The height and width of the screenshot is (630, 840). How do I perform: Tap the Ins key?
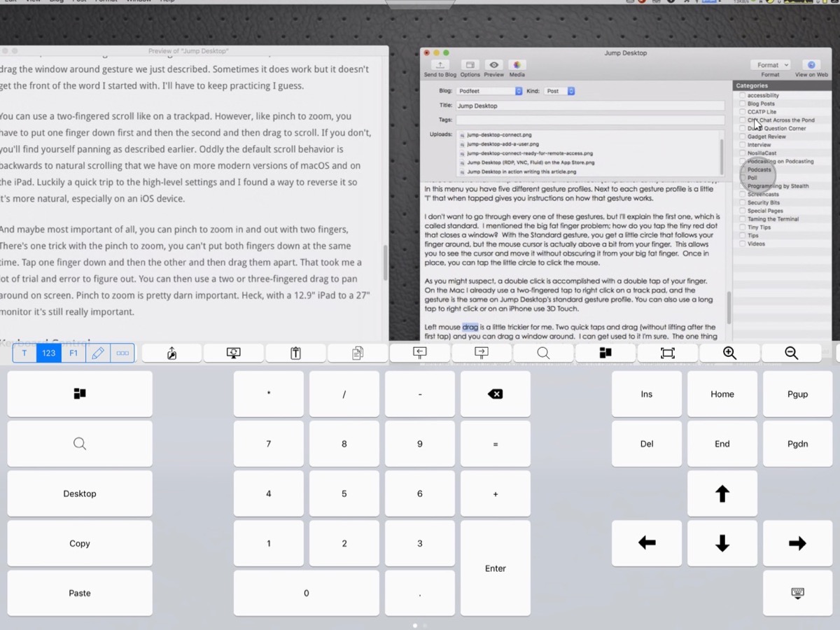[647, 394]
